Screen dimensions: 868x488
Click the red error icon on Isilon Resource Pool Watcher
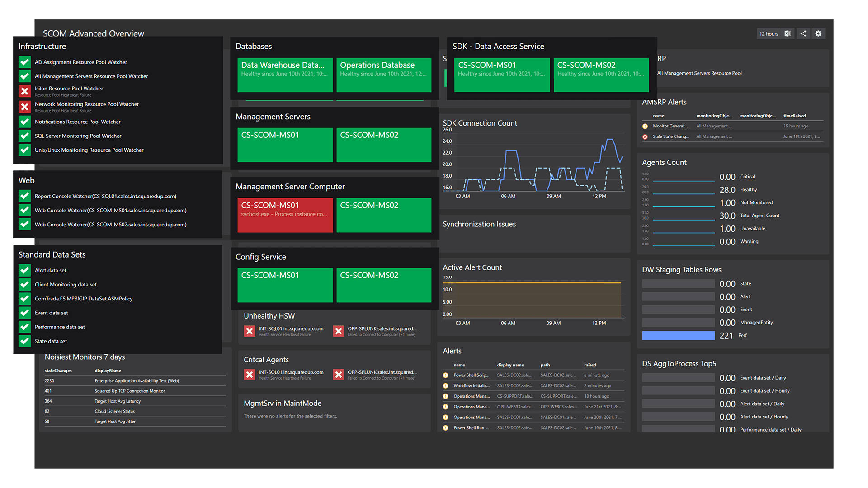tap(24, 91)
